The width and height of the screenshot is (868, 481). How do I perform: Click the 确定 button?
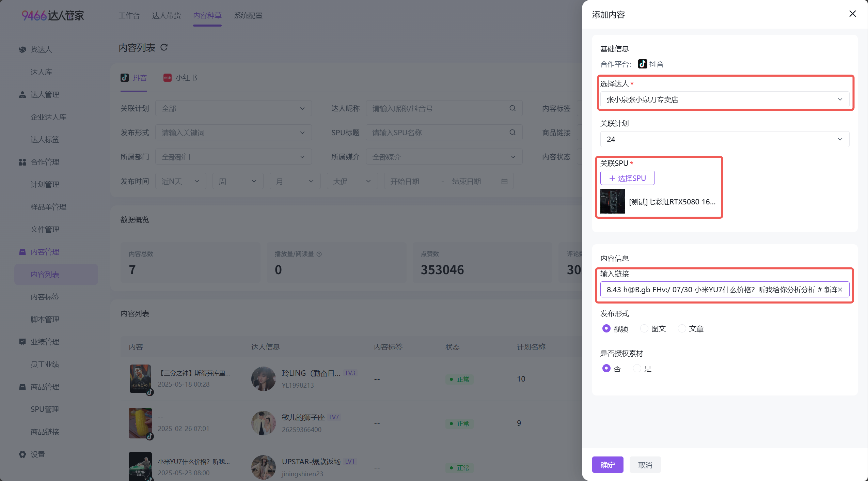pyautogui.click(x=607, y=465)
